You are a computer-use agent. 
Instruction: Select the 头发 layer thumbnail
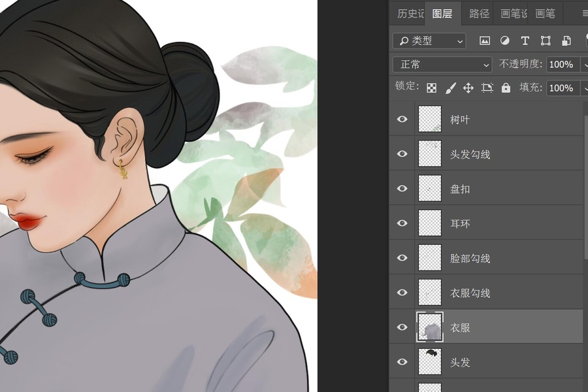click(430, 361)
